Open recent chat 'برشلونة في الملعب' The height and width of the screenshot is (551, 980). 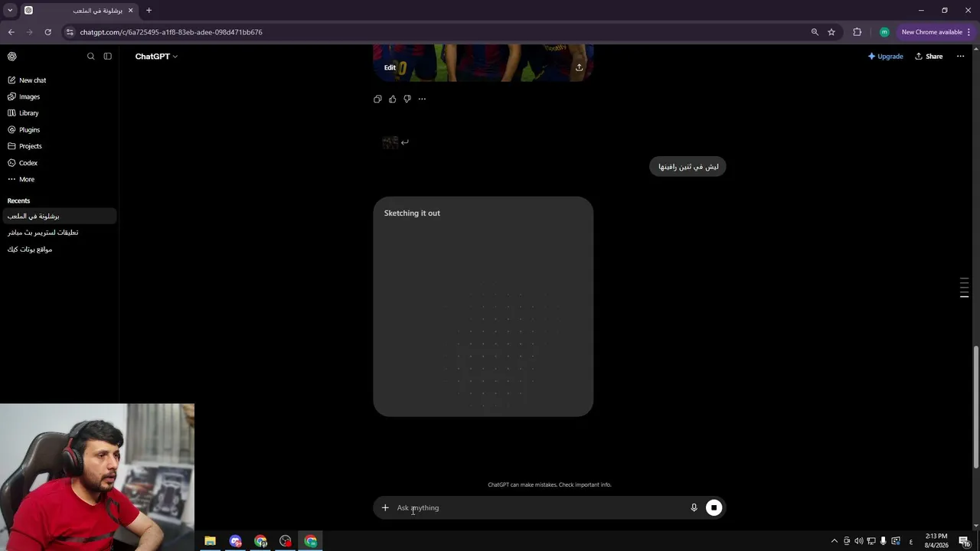pos(60,217)
